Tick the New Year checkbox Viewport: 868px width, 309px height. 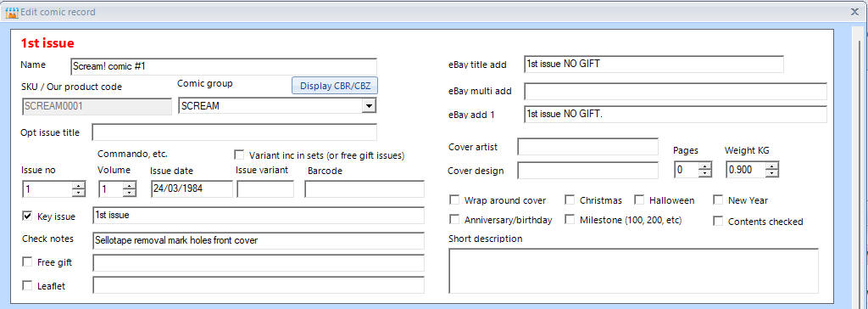click(718, 199)
